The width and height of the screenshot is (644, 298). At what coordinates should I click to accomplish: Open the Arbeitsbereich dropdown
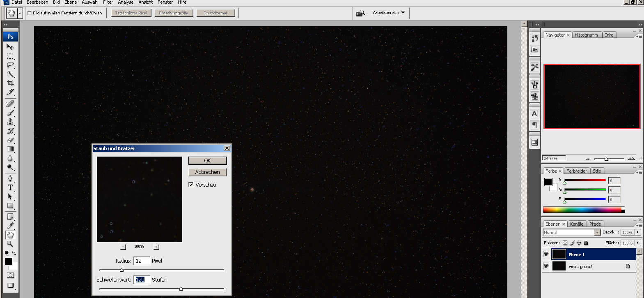388,13
